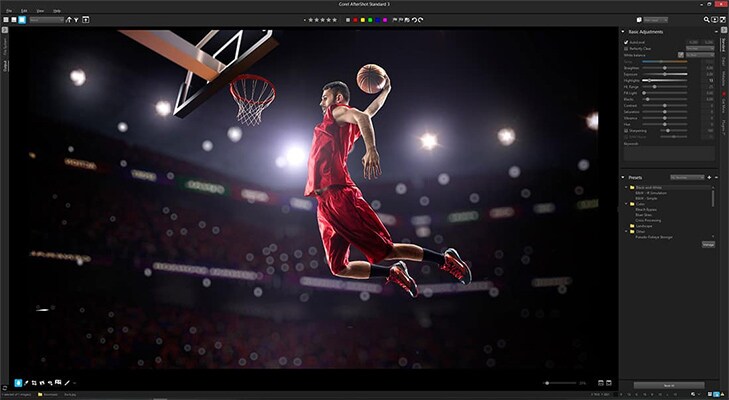Apply the Cross Processing preset
This screenshot has width=729, height=400.
(x=648, y=220)
